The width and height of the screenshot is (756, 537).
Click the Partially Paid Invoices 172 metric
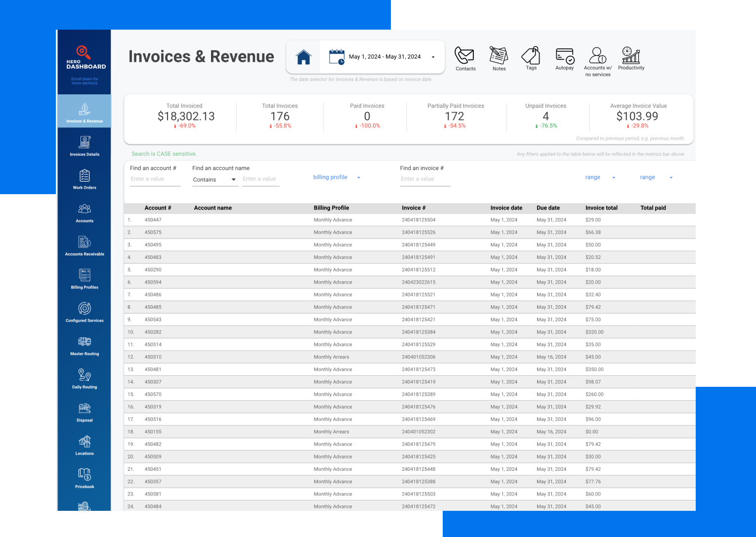(455, 117)
